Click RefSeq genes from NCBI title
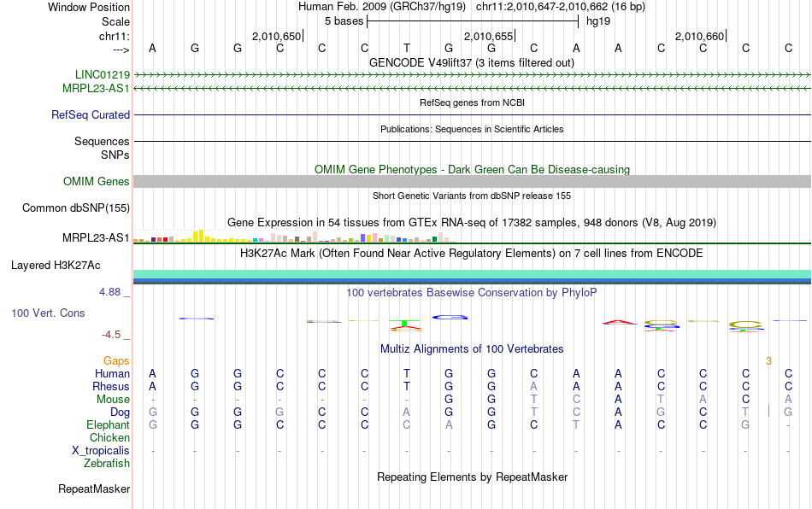Image resolution: width=812 pixels, height=509 pixels. [x=472, y=102]
